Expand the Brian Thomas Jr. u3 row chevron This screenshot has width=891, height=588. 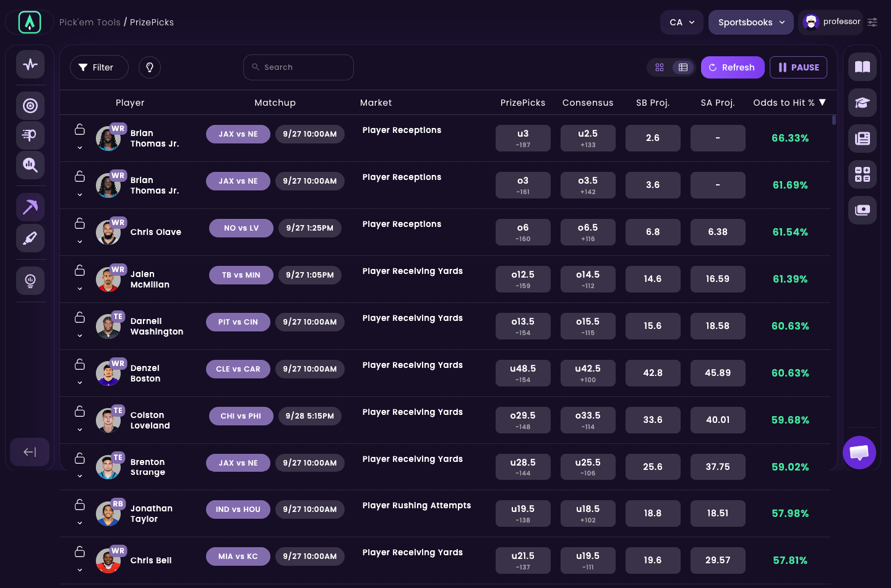coord(80,148)
